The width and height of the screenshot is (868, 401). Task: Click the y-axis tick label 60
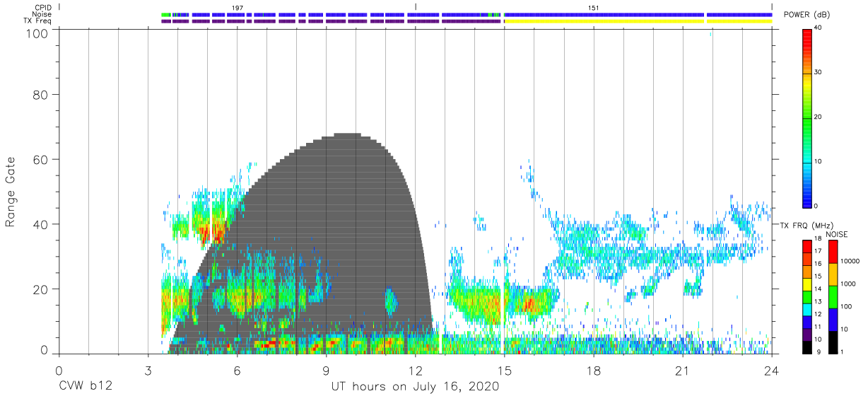[42, 160]
